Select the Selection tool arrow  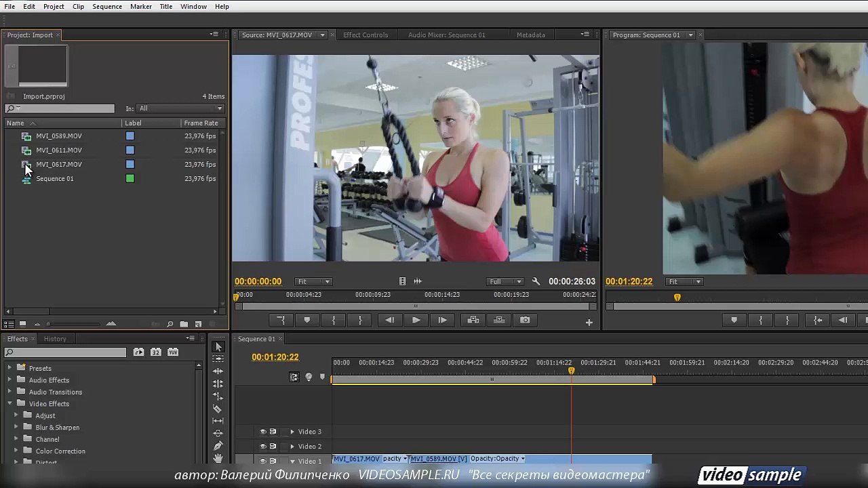(x=218, y=347)
